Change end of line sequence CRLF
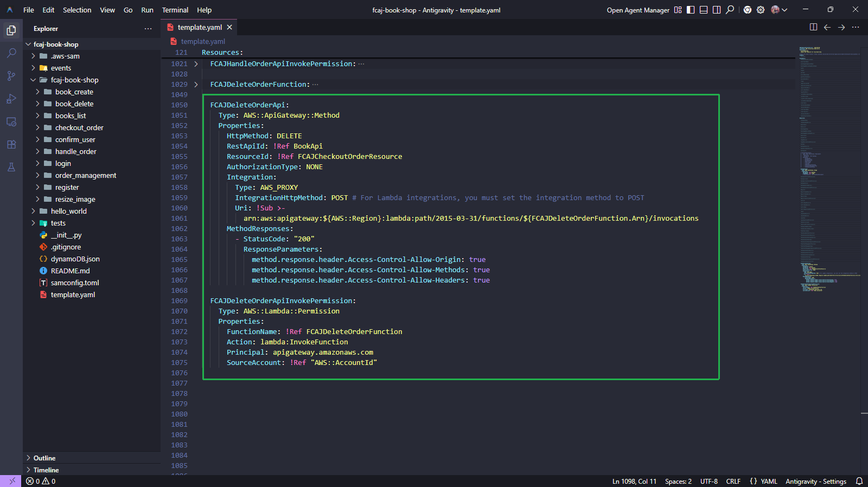The height and width of the screenshot is (487, 868). (733, 482)
